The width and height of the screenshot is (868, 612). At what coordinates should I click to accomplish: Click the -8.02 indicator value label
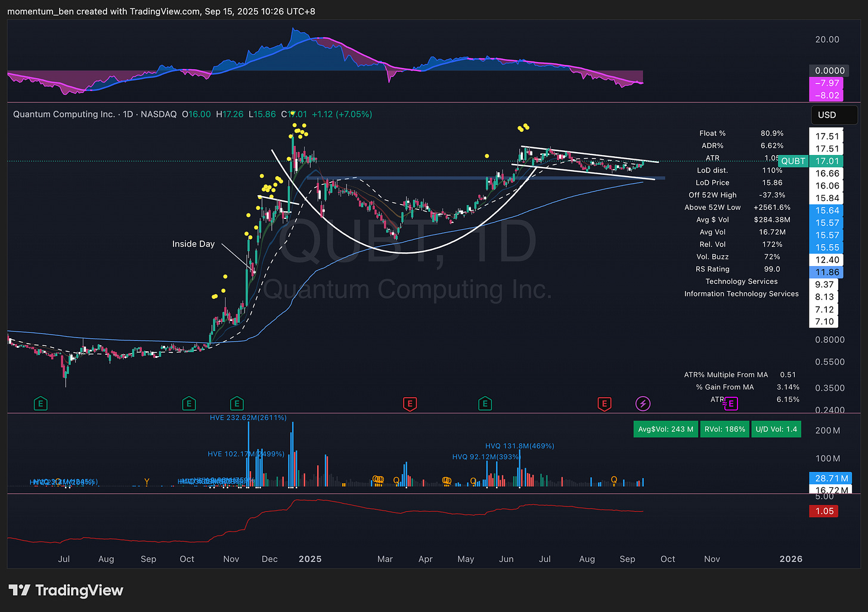[826, 95]
